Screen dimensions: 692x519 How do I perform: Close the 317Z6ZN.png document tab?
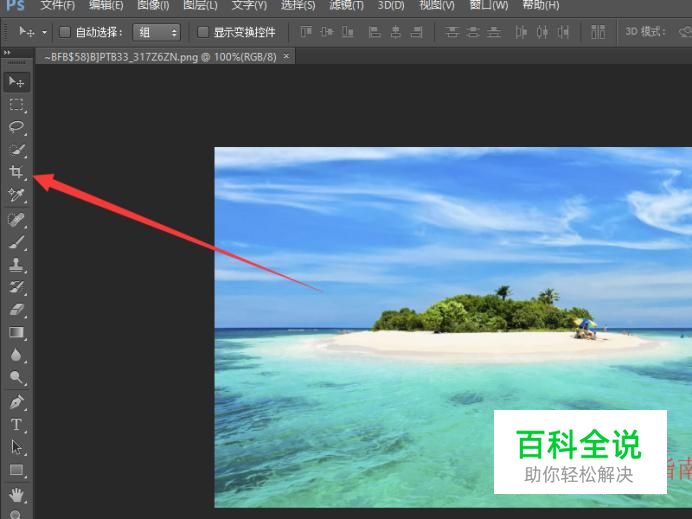286,56
